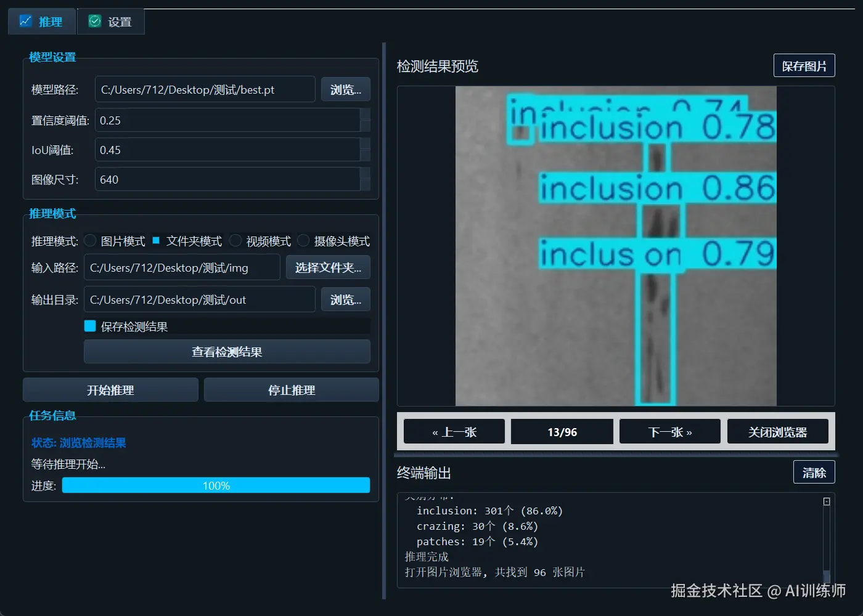This screenshot has height=616, width=863.
Task: Click the green check icon on 设置 tab
Action: coord(94,21)
